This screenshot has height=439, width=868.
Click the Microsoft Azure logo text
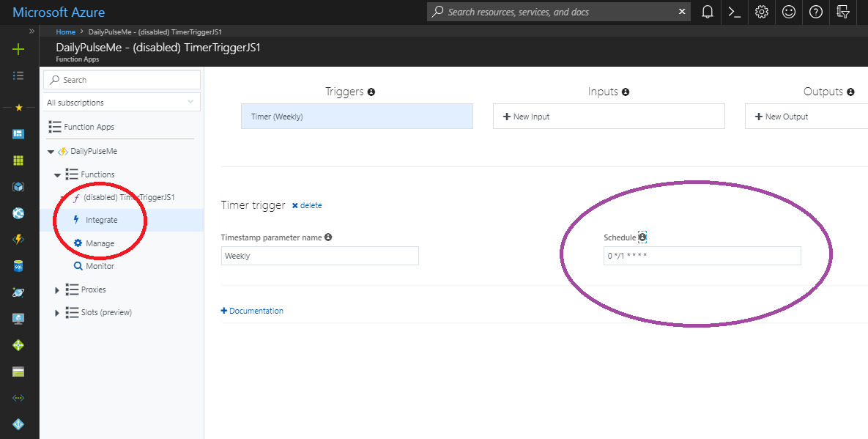tap(59, 12)
